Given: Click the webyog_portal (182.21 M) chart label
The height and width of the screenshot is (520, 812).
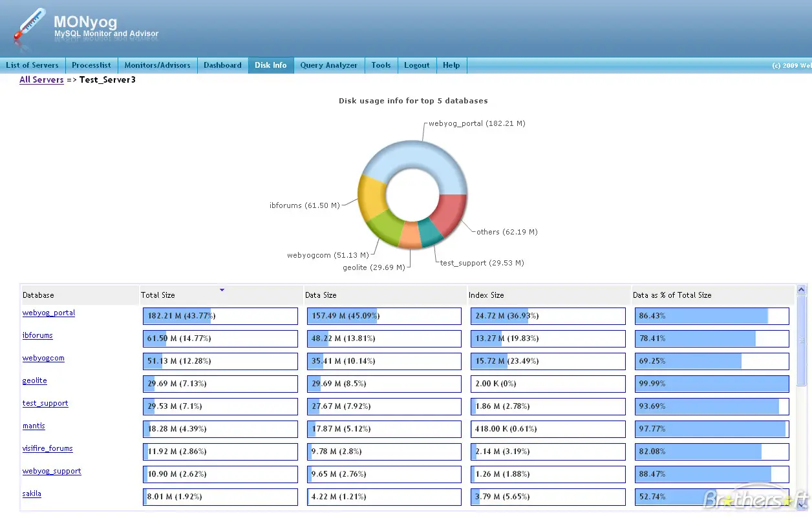Looking at the screenshot, I should point(476,123).
